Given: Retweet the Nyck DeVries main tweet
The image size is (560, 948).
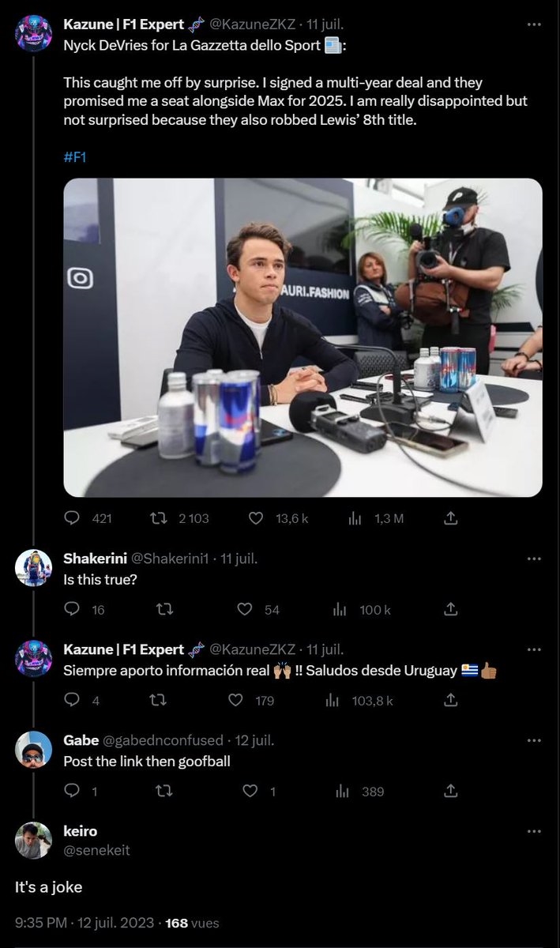Looking at the screenshot, I should [x=160, y=518].
